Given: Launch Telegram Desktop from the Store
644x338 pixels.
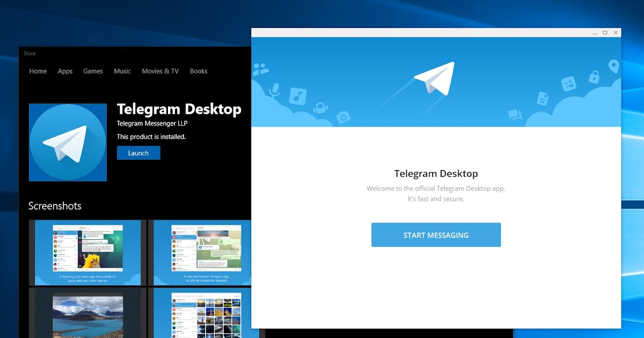Looking at the screenshot, I should (x=138, y=153).
